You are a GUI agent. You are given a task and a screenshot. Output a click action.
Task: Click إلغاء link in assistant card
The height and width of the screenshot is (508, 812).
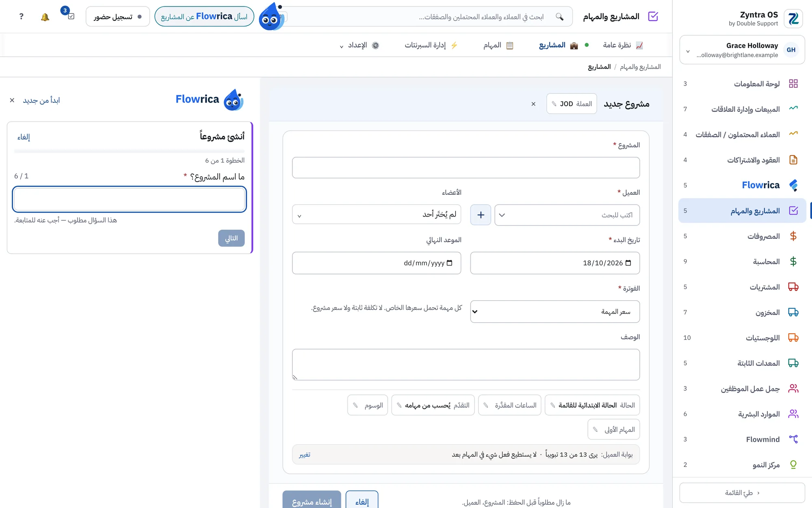[x=24, y=137]
